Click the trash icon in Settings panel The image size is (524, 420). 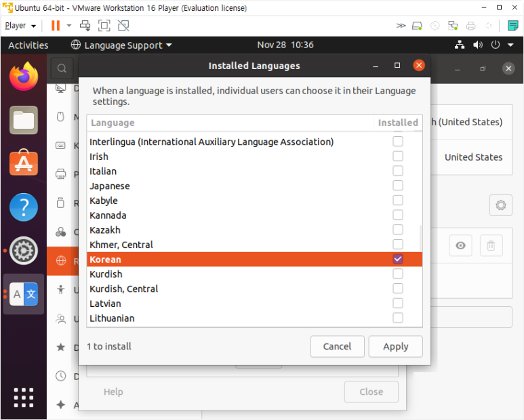491,246
